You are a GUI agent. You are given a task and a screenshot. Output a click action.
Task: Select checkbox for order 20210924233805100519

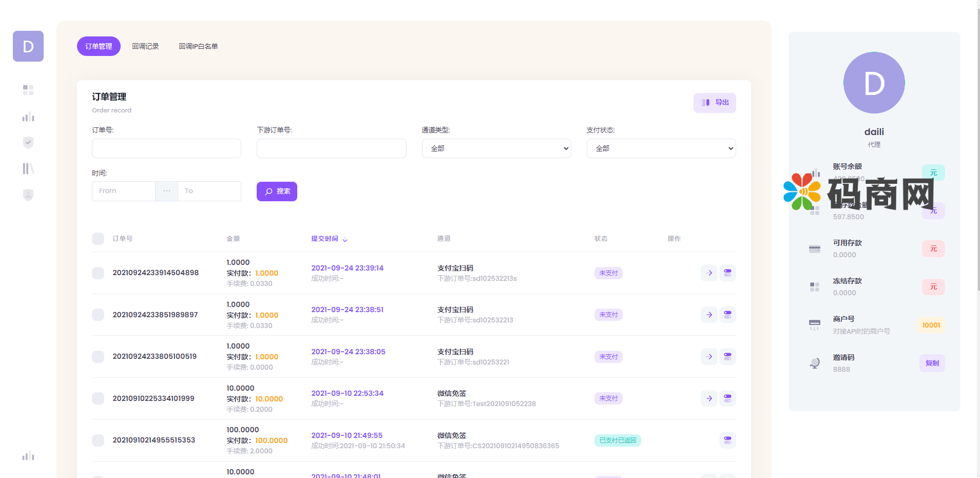98,356
